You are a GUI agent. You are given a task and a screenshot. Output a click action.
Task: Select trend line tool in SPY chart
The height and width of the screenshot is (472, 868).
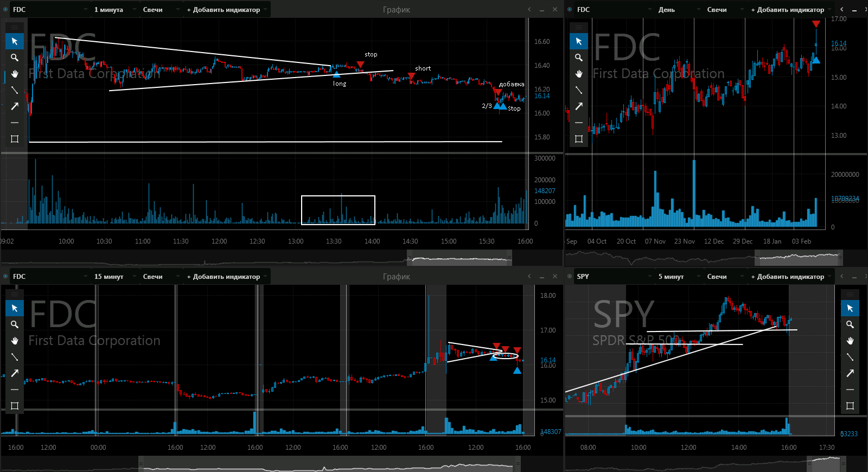point(850,357)
